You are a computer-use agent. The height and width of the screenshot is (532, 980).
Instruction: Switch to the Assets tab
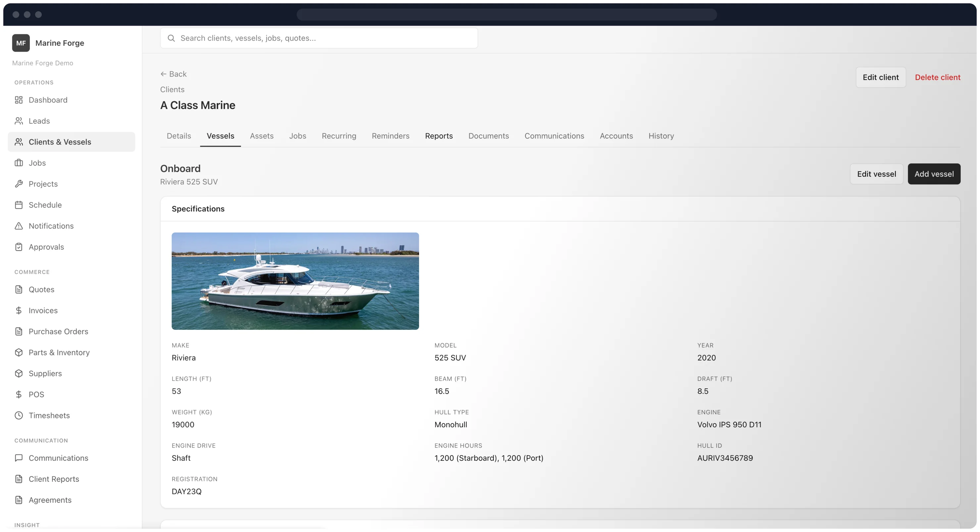[x=262, y=136]
